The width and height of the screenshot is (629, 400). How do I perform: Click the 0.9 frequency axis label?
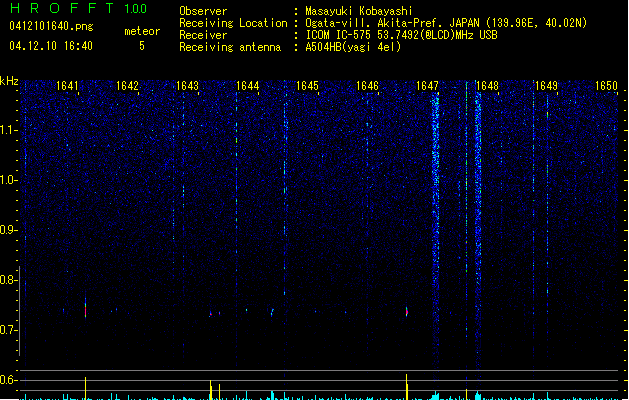[9, 230]
